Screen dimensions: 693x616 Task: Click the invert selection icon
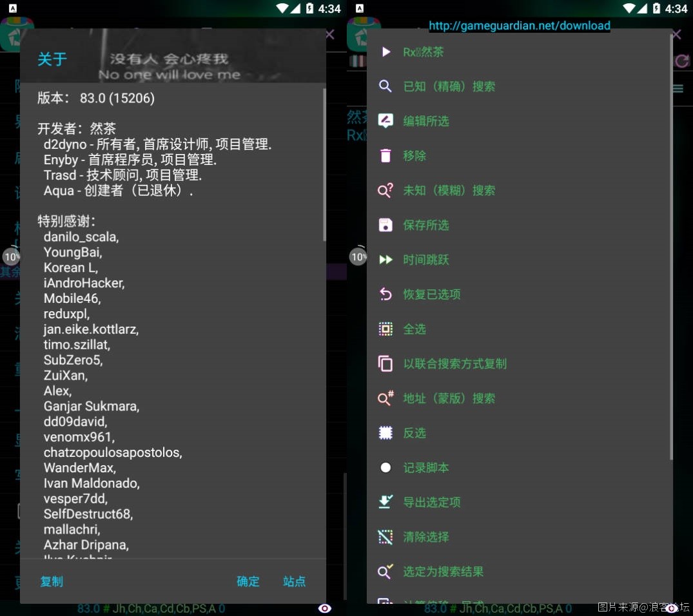tap(386, 432)
